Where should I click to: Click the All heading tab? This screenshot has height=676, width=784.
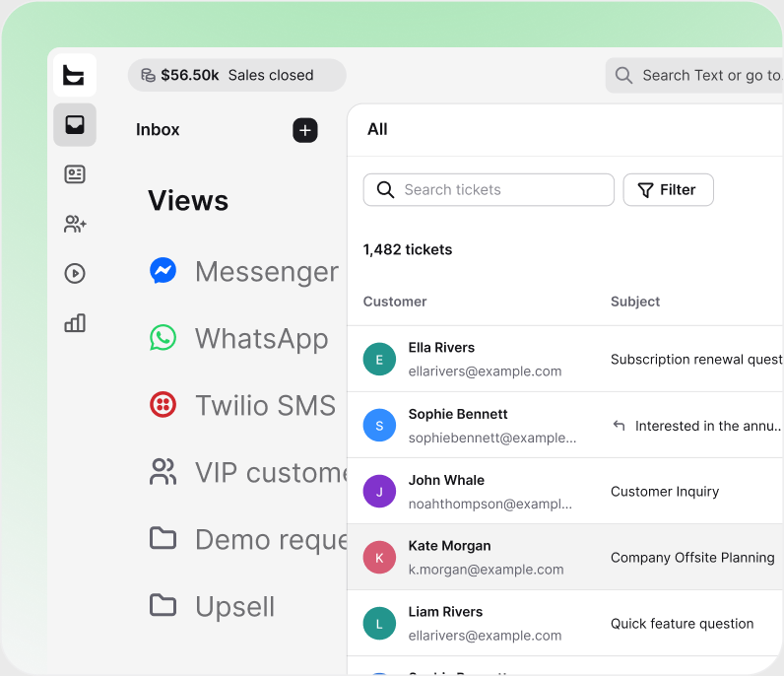coord(377,129)
